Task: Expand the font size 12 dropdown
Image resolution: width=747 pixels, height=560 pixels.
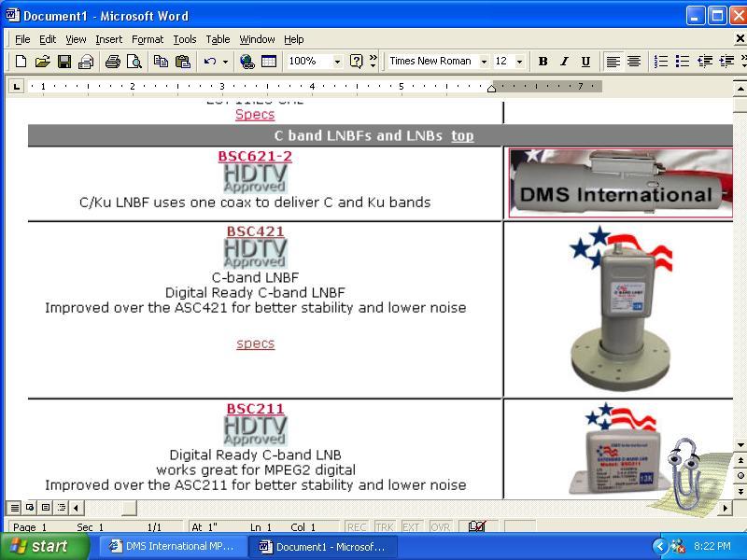Action: [519, 62]
